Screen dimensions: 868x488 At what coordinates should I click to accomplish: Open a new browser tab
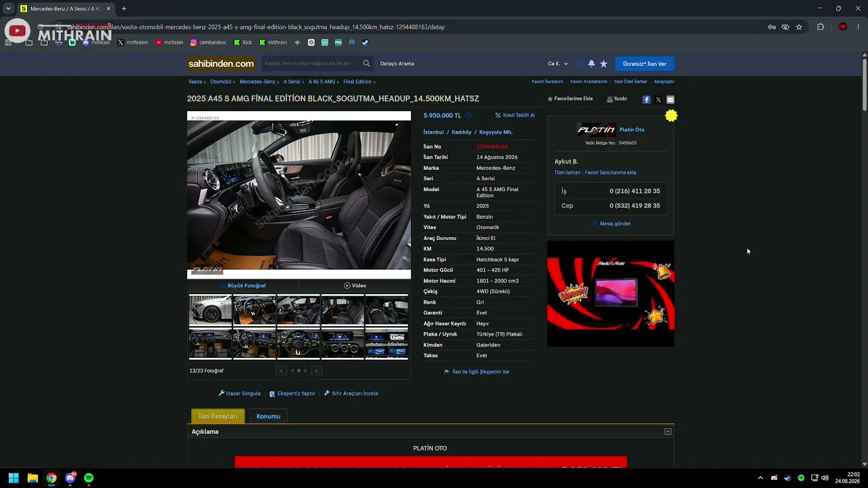pyautogui.click(x=124, y=9)
